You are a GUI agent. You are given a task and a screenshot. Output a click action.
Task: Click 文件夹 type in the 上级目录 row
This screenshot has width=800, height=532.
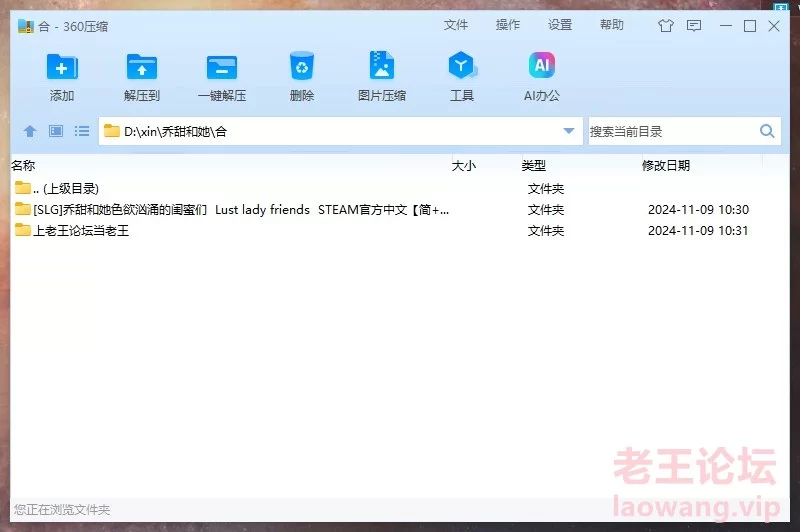545,189
